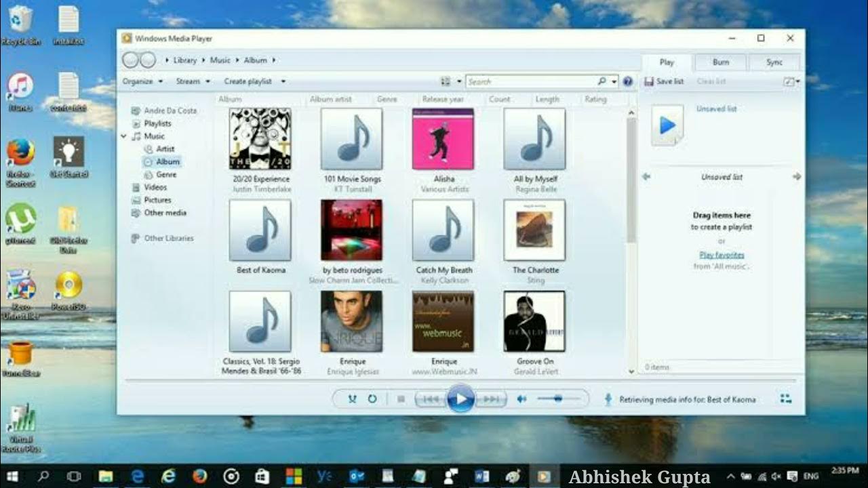
Task: Click album title Catch My Breath
Action: click(x=443, y=270)
